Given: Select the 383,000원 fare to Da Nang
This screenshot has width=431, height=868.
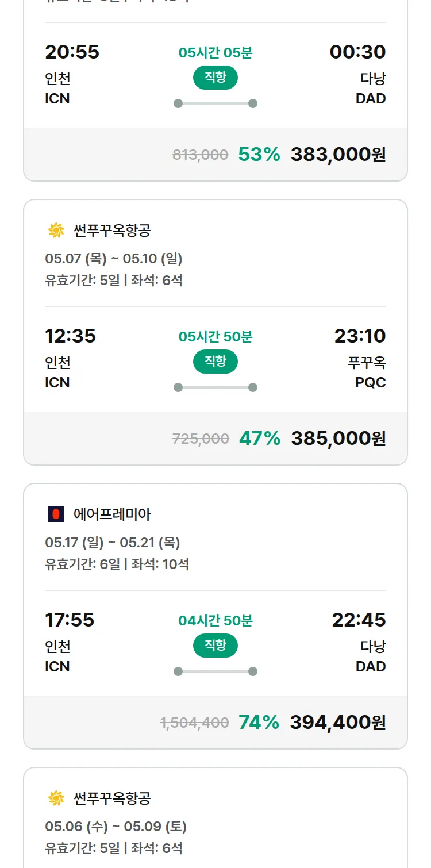Looking at the screenshot, I should [338, 154].
